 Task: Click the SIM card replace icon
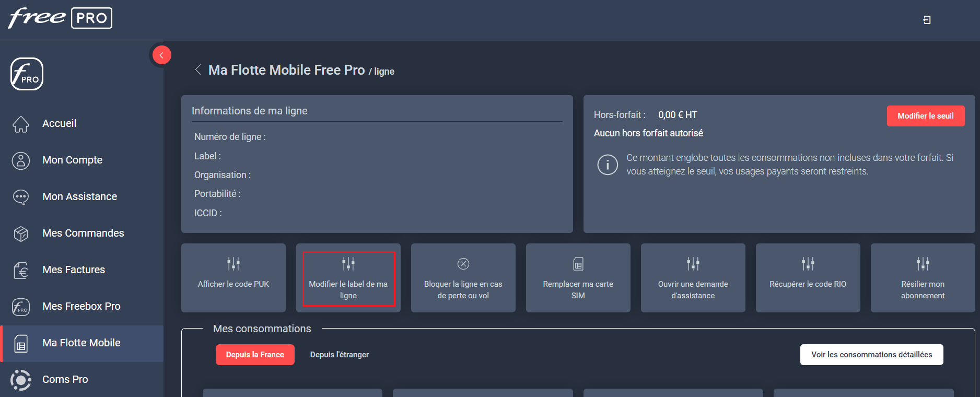[578, 264]
